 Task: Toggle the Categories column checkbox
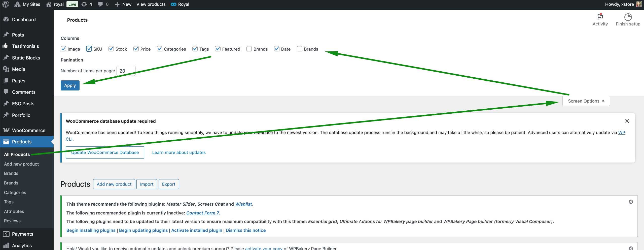pos(160,49)
